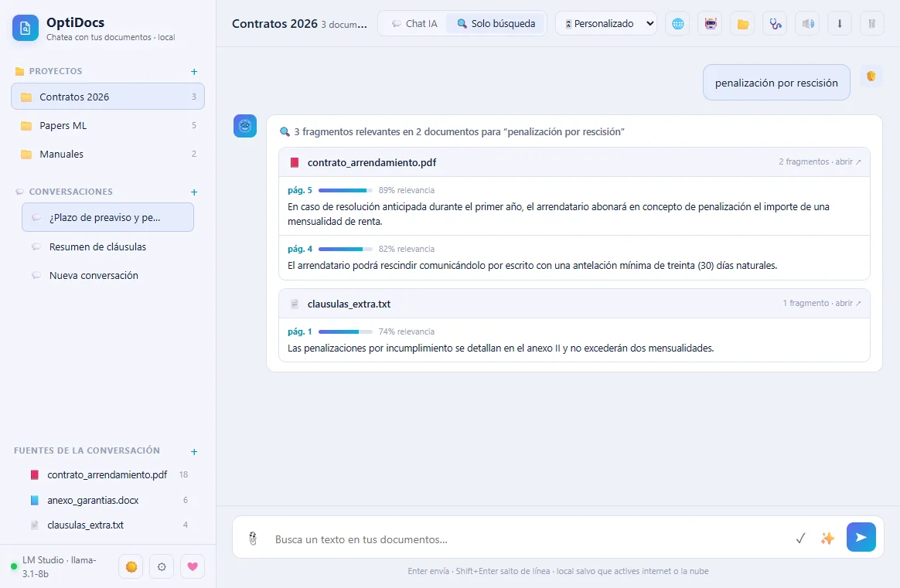Click the trash delete toolbar icon
The image size is (900, 588).
[872, 23]
